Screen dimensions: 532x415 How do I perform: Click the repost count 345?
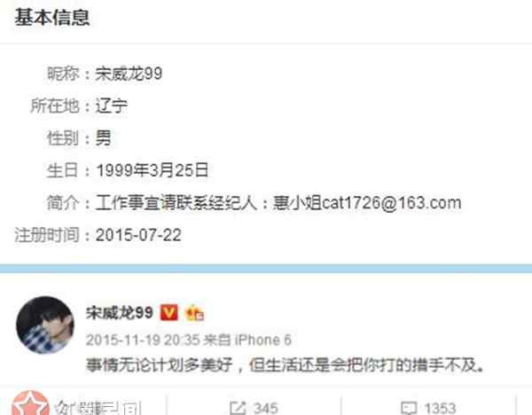pyautogui.click(x=266, y=408)
